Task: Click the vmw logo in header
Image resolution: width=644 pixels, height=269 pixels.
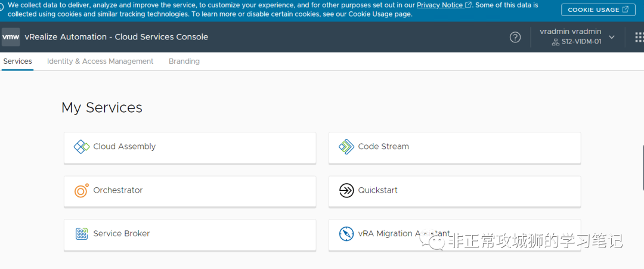Action: coord(11,37)
